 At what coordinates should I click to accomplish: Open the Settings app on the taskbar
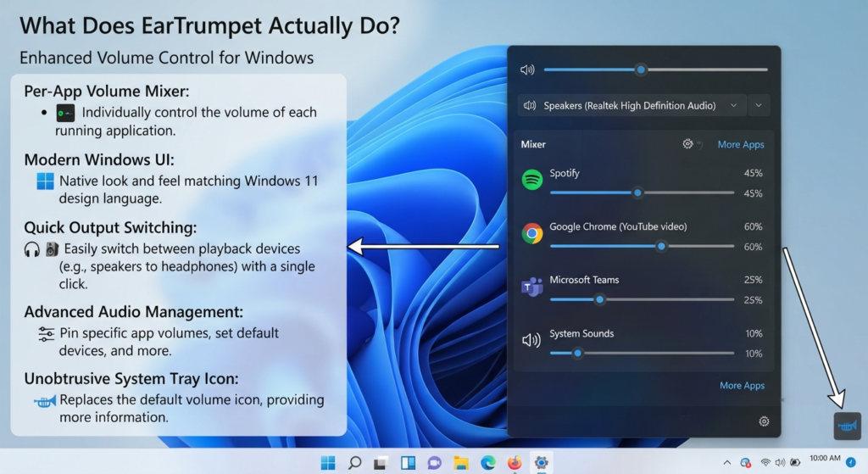(541, 462)
